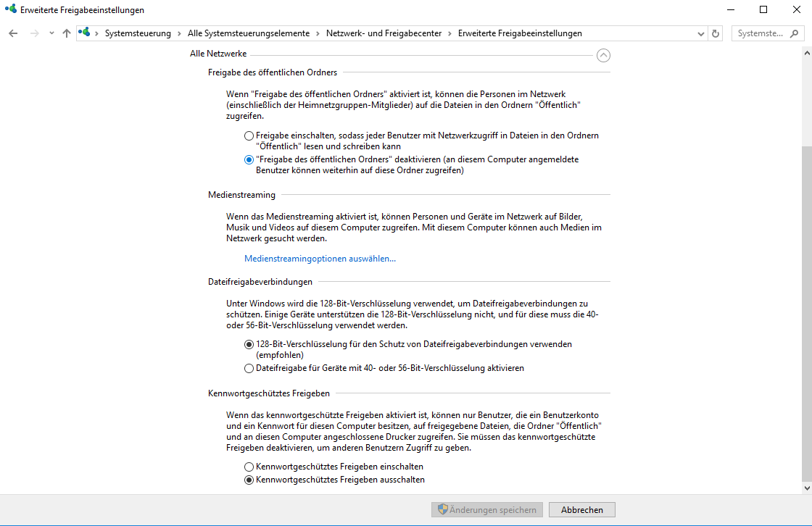Open the recent locations dropdown arrow

(x=51, y=33)
